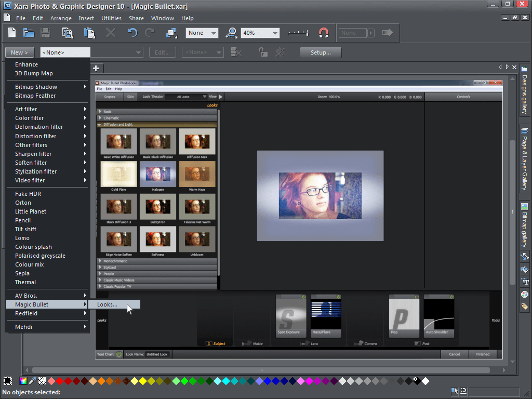Choose Thermal effect
The width and height of the screenshot is (532, 399).
point(47,282)
